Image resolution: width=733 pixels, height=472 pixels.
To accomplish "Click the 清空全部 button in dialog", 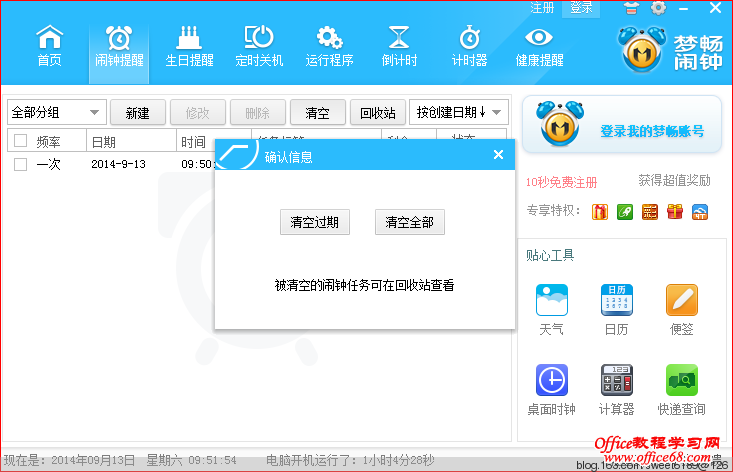I will [x=410, y=222].
